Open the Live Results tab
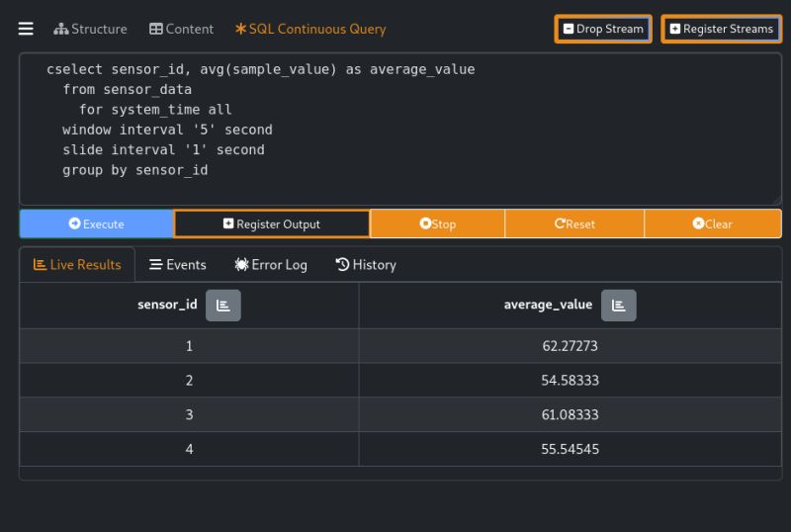 [77, 264]
